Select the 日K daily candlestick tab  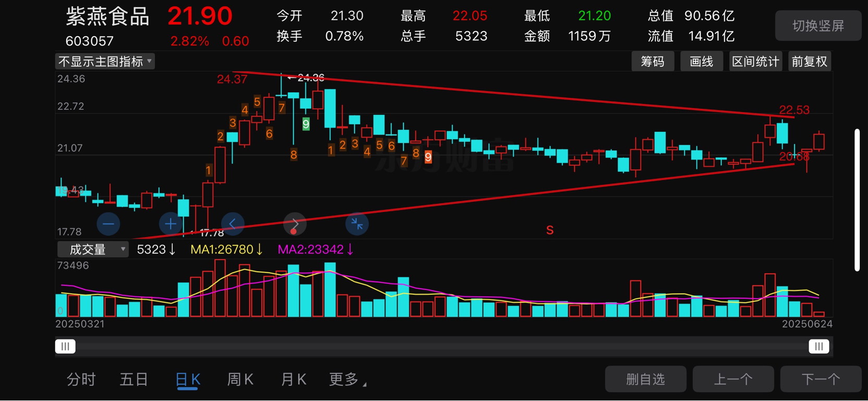188,380
